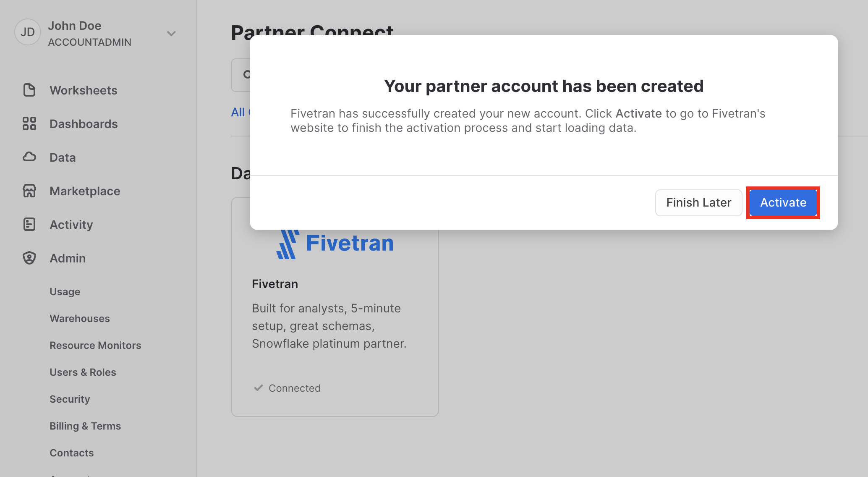Check the Connected checkmark on Fivetran
The width and height of the screenshot is (868, 477).
coord(257,387)
